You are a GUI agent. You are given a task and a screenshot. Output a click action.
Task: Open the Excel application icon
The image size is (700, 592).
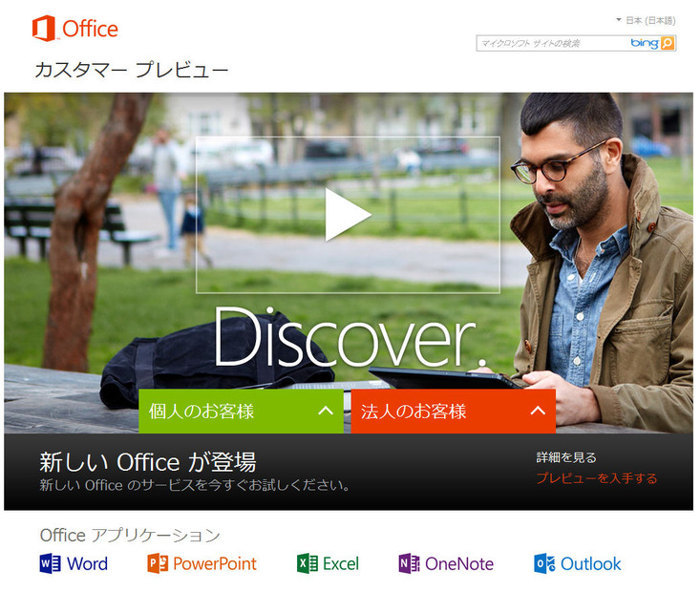tap(308, 563)
